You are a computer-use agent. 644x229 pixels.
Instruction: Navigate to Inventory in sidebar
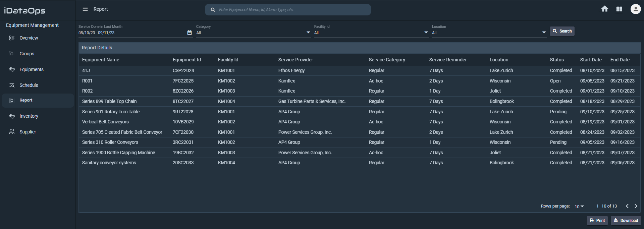[29, 116]
